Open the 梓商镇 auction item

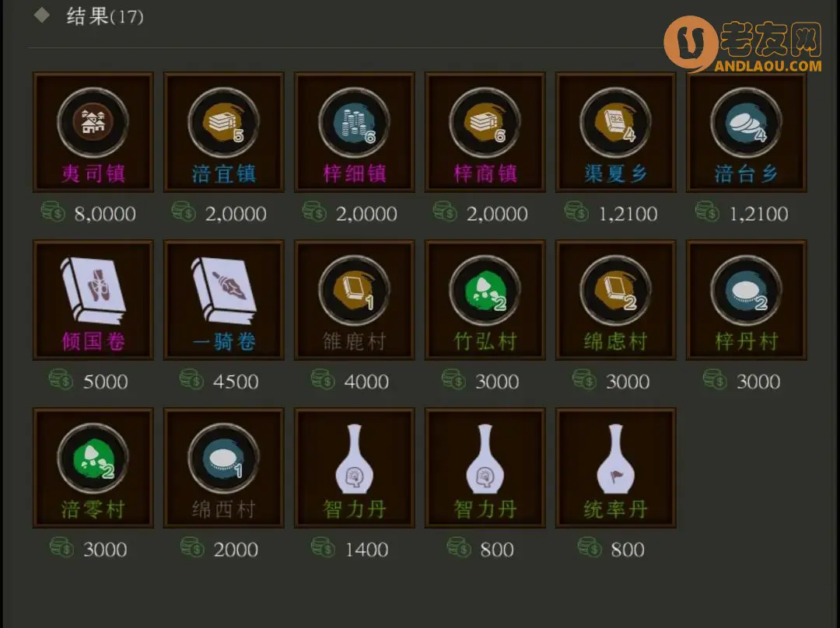(x=485, y=132)
